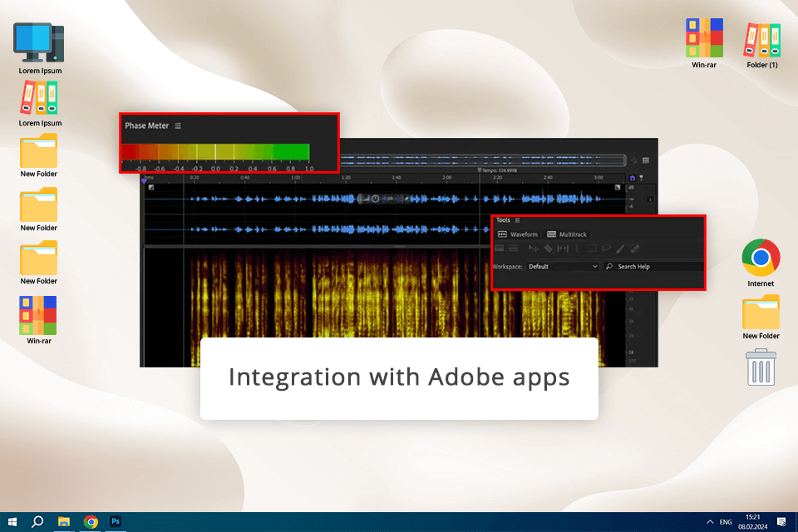Image resolution: width=798 pixels, height=532 pixels.
Task: Select the Slip tool in Tools panel
Action: (x=563, y=249)
